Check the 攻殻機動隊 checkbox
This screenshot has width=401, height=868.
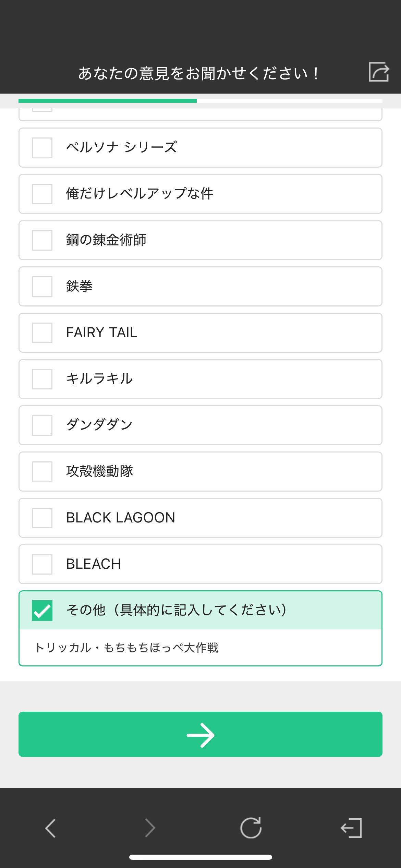click(x=42, y=472)
